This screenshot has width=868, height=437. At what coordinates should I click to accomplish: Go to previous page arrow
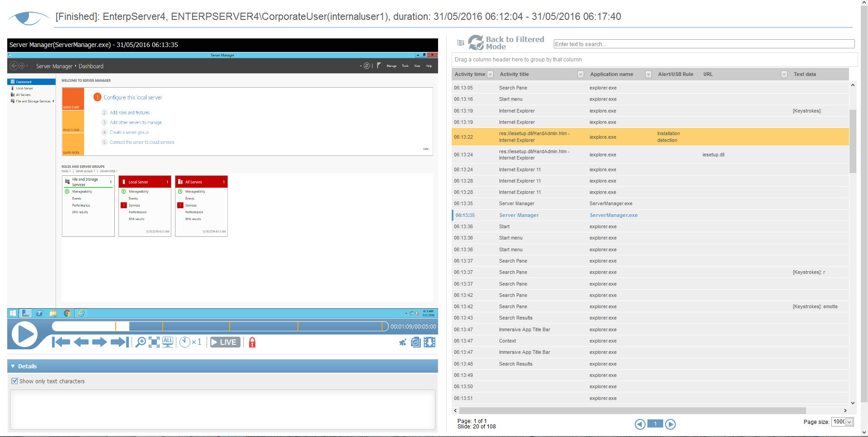tap(640, 424)
